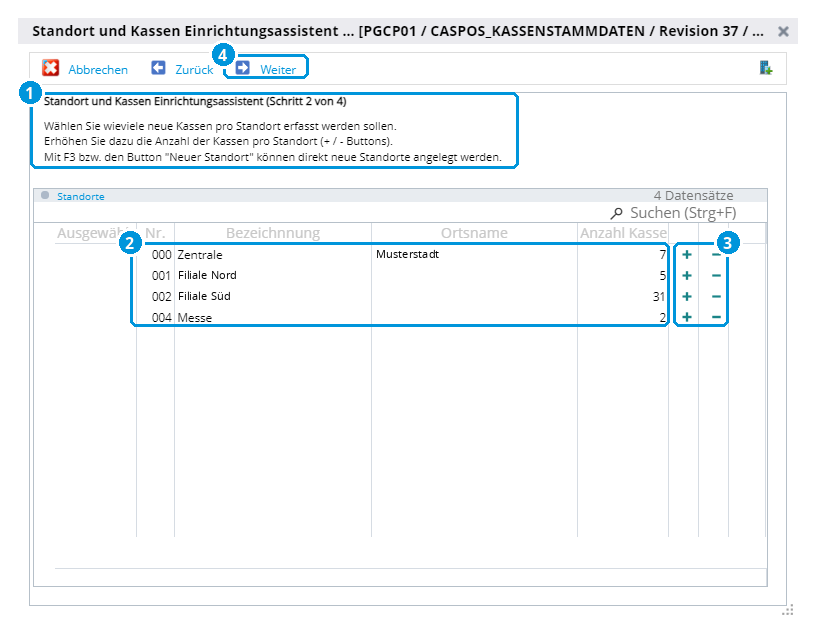Remove a Kasse from Messe location
Screen dimensions: 816x636
pos(716,317)
